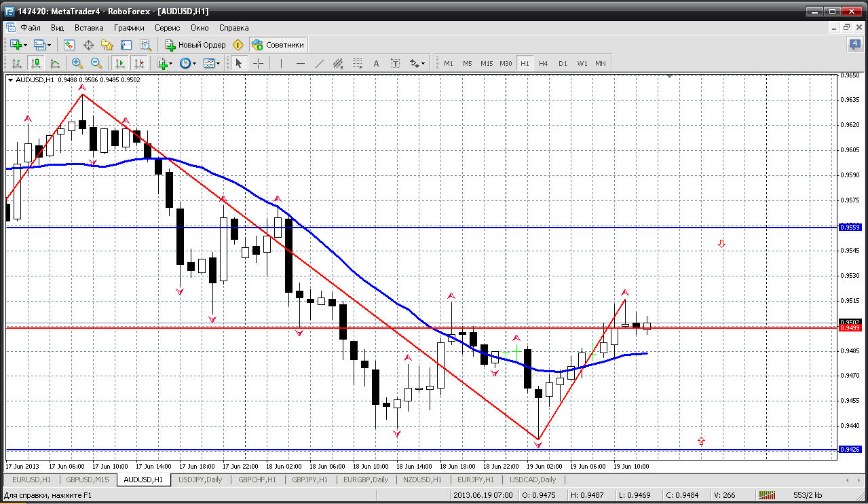
Task: Toggle chart Auto Scroll
Action: click(x=120, y=63)
